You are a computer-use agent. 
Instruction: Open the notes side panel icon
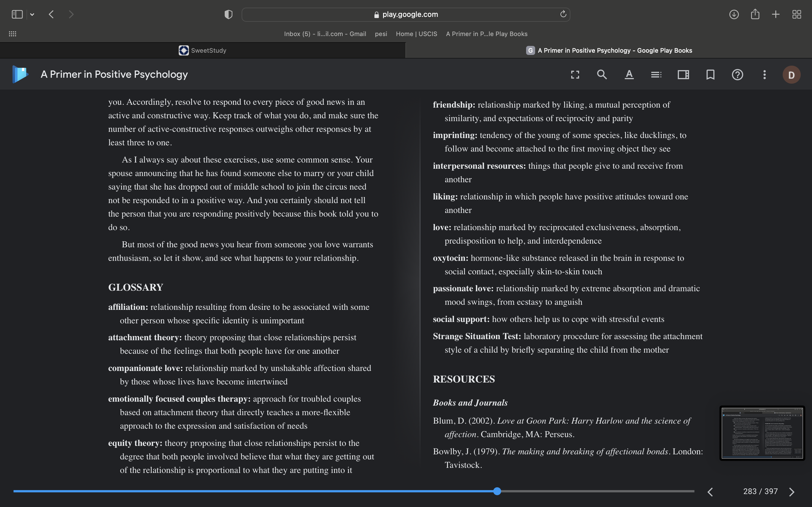(x=683, y=74)
